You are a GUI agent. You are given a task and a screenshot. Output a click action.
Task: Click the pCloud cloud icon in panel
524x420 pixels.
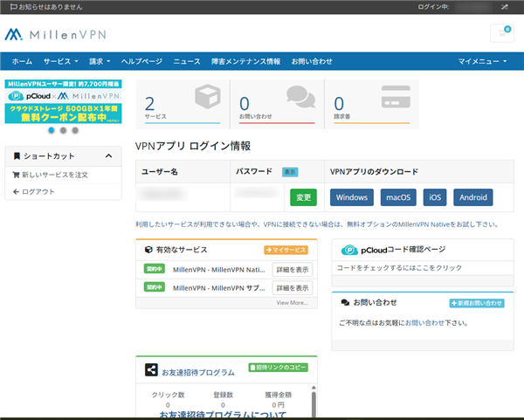[x=349, y=250]
